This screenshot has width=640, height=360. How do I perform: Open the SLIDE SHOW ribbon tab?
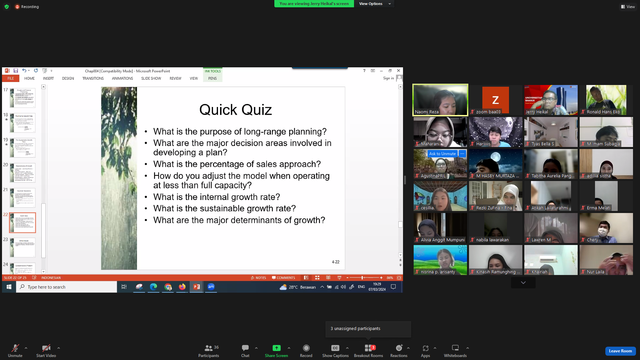pos(151,78)
